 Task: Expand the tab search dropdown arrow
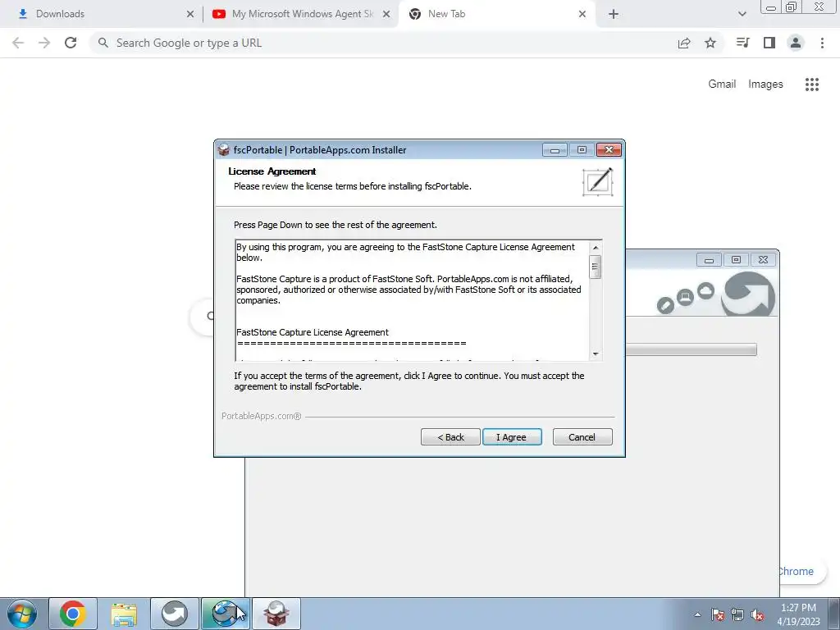[x=742, y=15]
